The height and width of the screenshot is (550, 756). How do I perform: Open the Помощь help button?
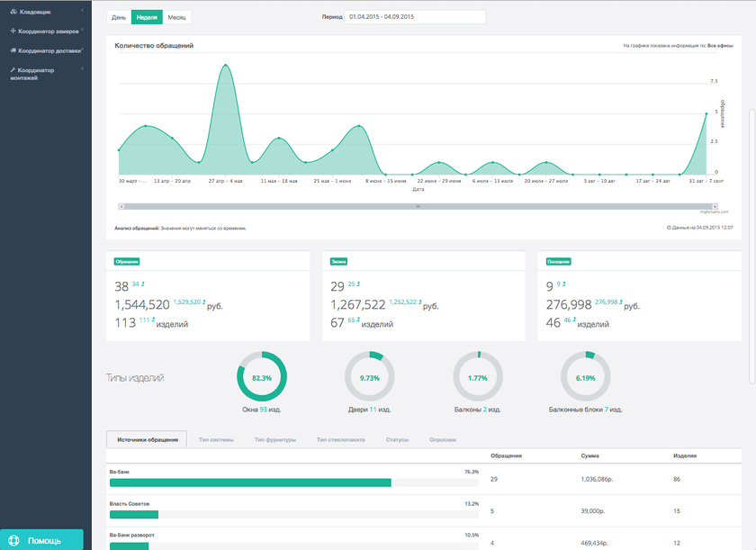point(41,540)
